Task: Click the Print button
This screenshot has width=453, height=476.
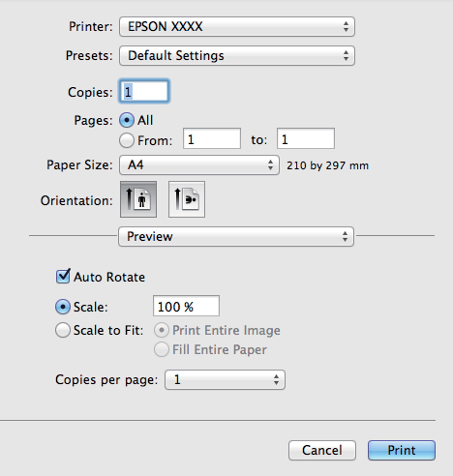Action: (402, 450)
